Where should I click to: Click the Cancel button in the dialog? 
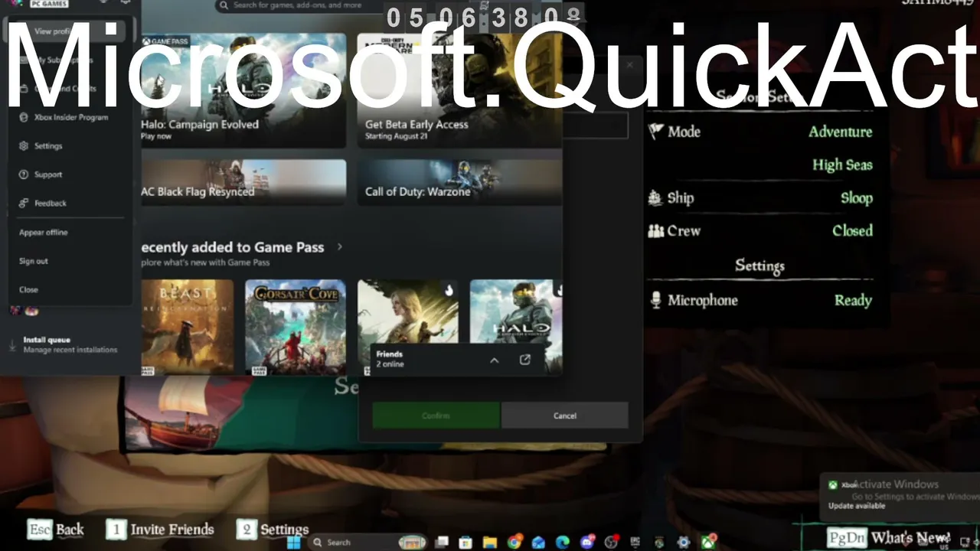coord(565,416)
